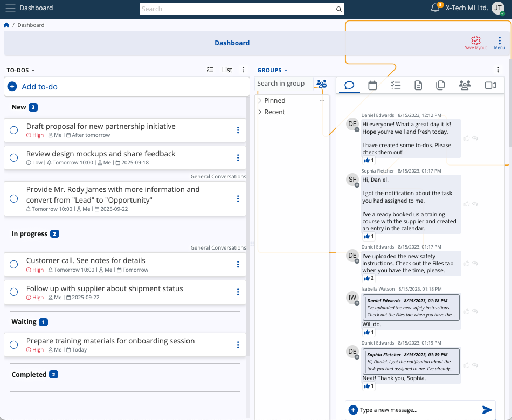This screenshot has width=512, height=420.
Task: Open the notifications bell
Action: click(x=435, y=8)
